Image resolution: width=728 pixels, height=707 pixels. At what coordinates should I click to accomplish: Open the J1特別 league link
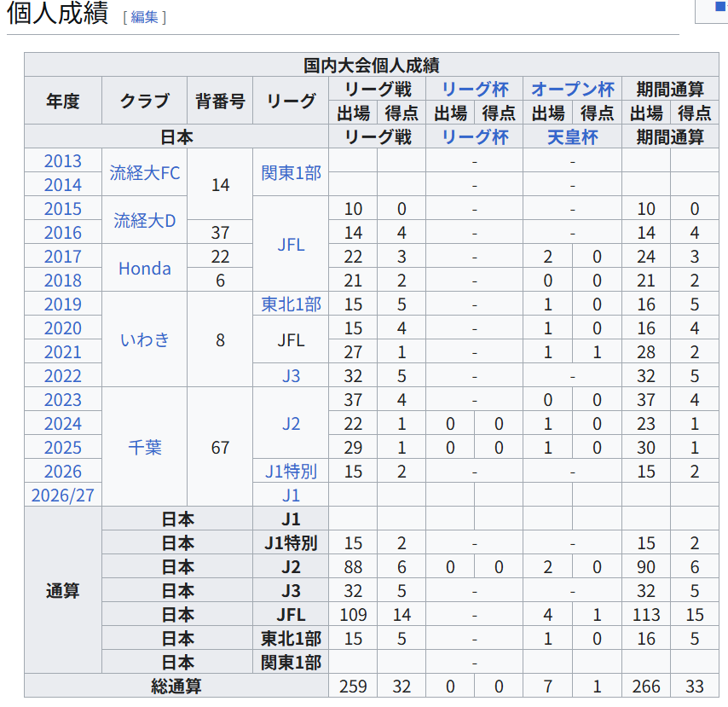point(291,472)
